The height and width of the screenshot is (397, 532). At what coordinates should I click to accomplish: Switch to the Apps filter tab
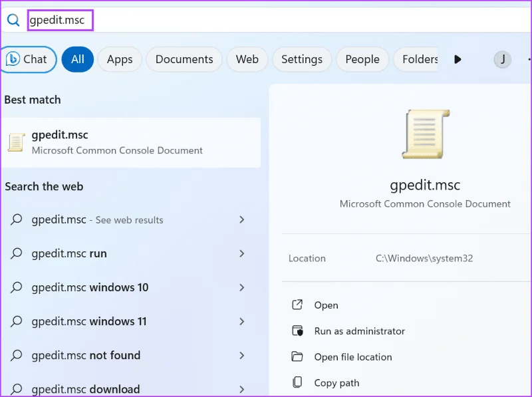click(120, 59)
